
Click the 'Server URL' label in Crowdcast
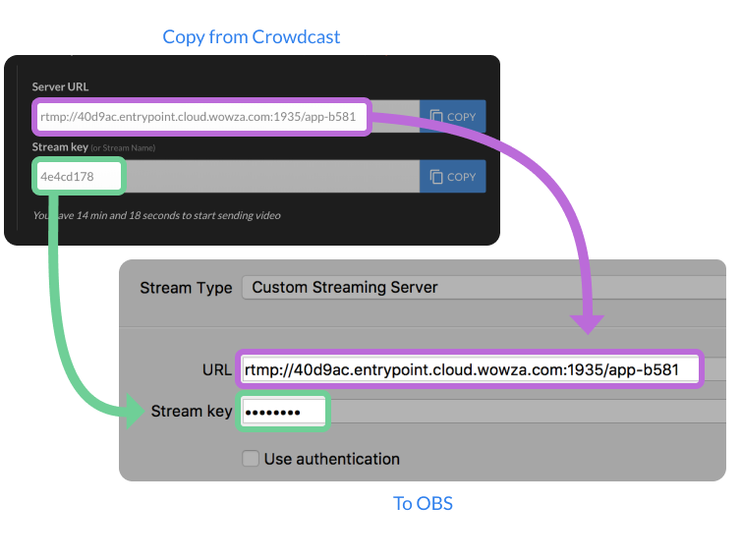[60, 87]
